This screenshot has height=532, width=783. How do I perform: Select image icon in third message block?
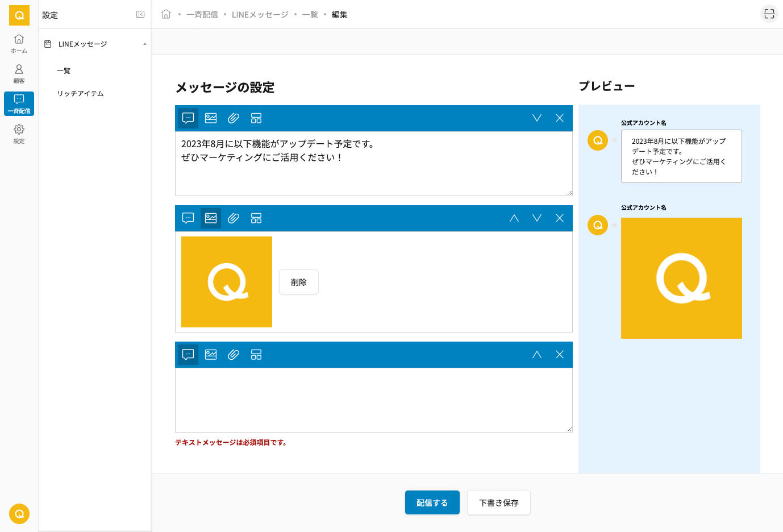[211, 355]
